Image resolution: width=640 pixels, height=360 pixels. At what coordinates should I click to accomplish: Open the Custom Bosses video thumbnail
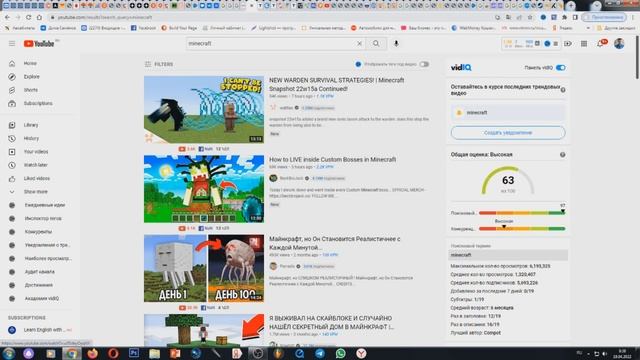(x=204, y=189)
